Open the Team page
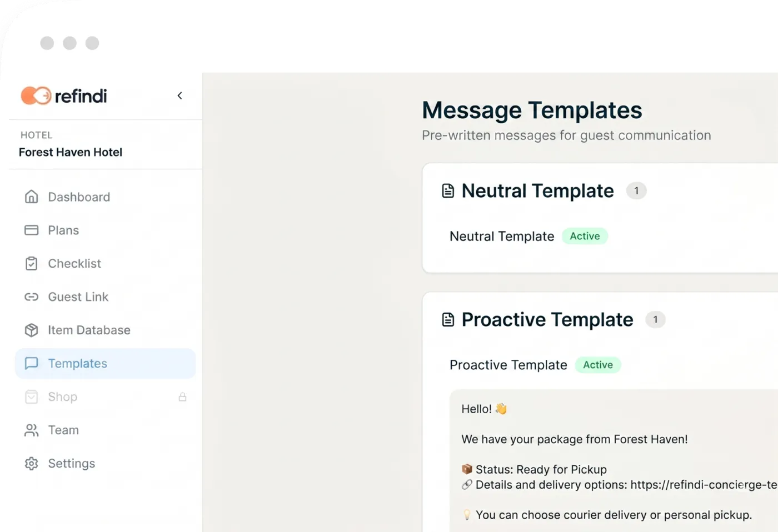778x532 pixels. click(x=105, y=430)
